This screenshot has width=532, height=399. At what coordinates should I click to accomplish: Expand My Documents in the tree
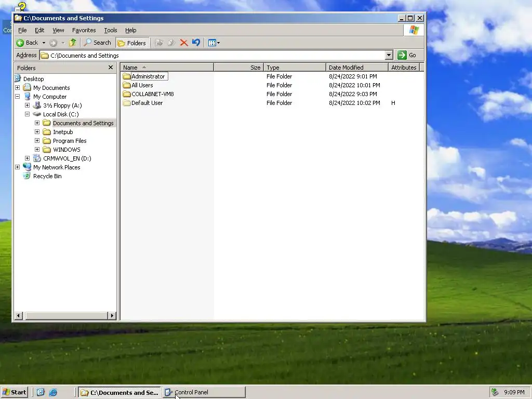click(x=17, y=87)
